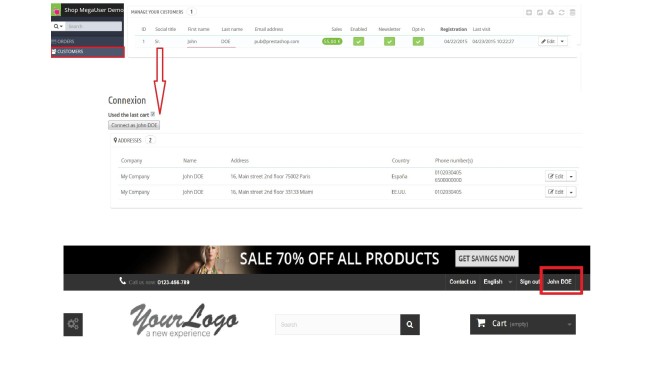Sort customers by Registration column
Viewport: 646px width, 366px height.
tap(453, 29)
